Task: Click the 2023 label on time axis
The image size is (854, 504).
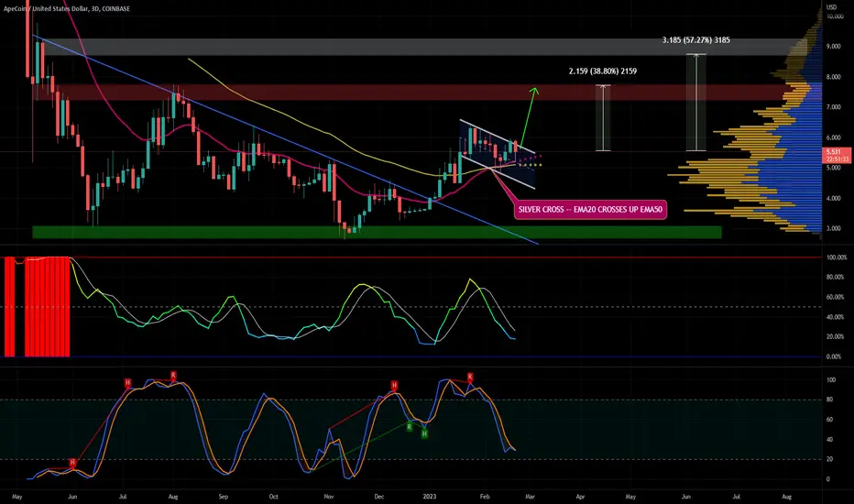Action: pyautogui.click(x=430, y=497)
